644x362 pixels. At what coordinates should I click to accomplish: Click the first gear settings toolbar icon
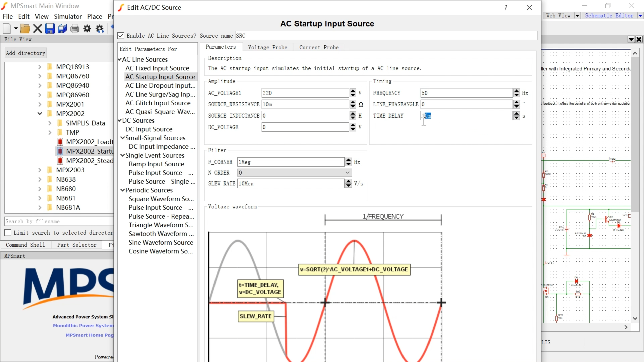pos(87,28)
